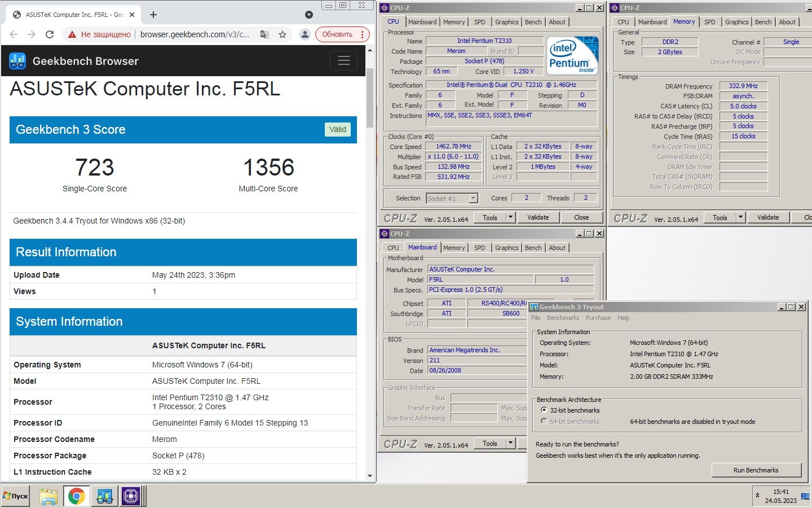Switch to SPD tab in top-left CPU-Z
The width and height of the screenshot is (812, 508).
pos(480,22)
